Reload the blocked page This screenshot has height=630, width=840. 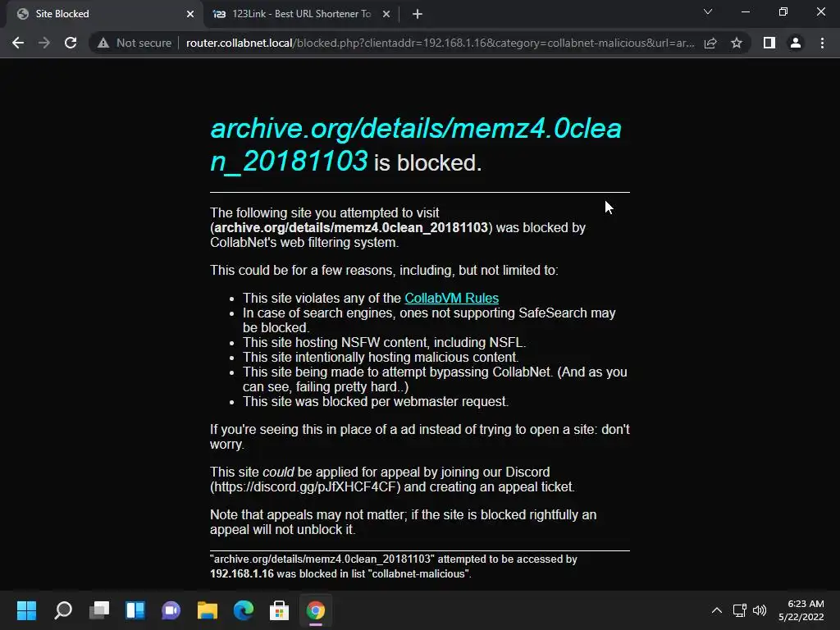(x=71, y=43)
